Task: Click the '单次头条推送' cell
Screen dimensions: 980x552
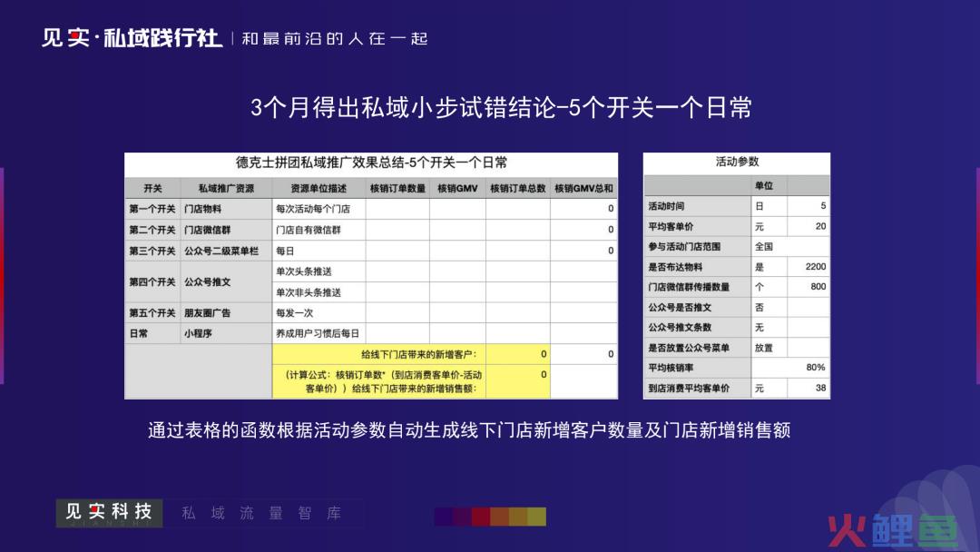Action: click(318, 271)
